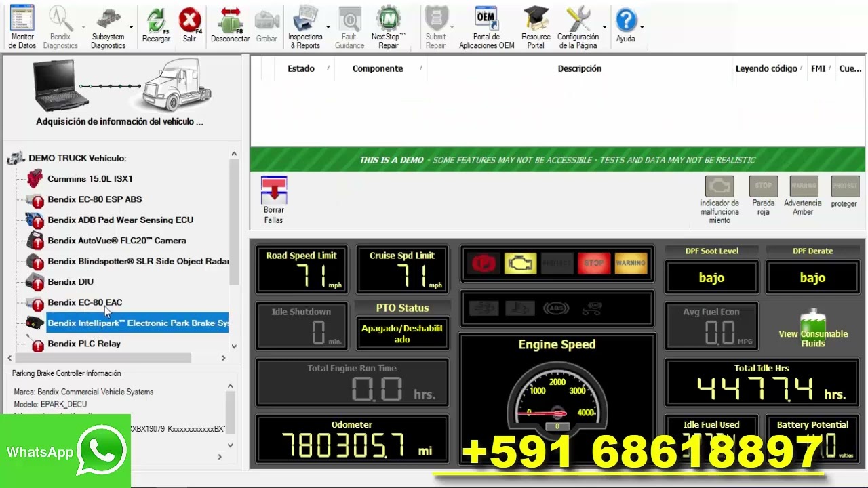Select Bendix EC-80 ESP ABS
This screenshot has height=488, width=868.
(x=94, y=199)
